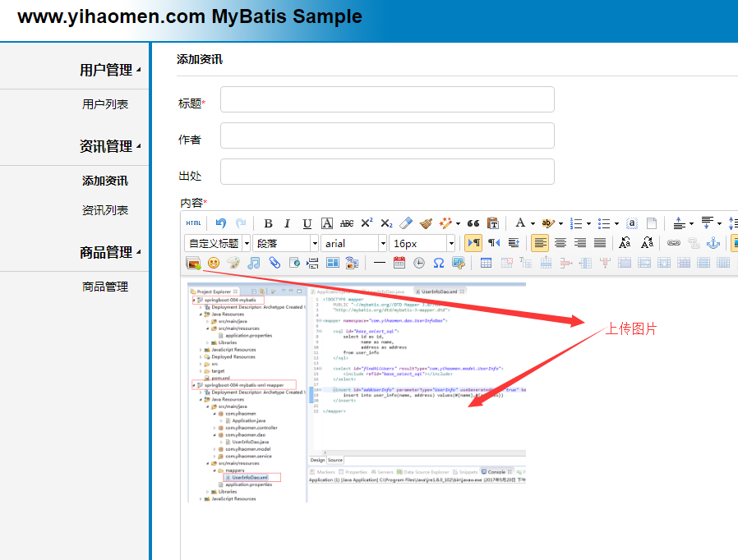This screenshot has width=738, height=560.
Task: Open the scrawl paint palette tool
Action: pyautogui.click(x=233, y=263)
